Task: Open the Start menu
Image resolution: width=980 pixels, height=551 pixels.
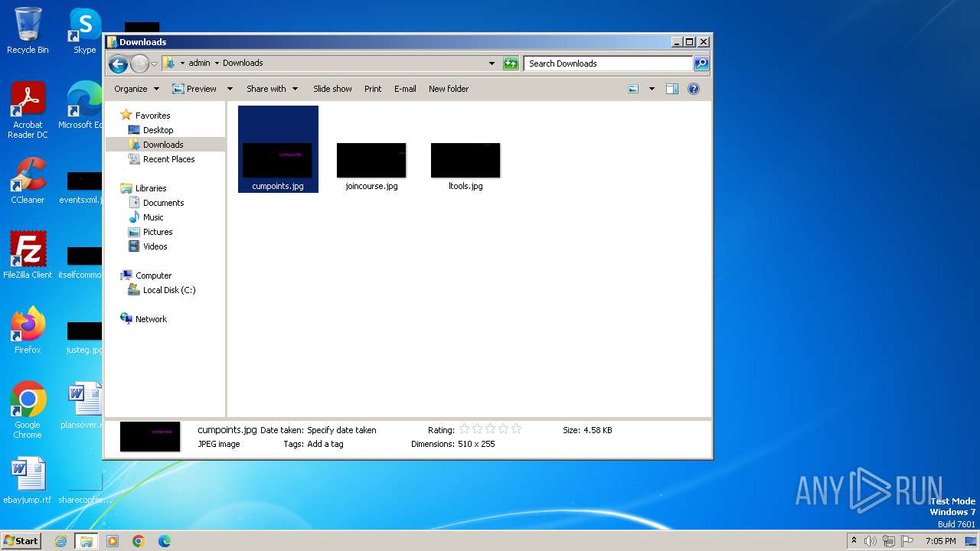Action: pyautogui.click(x=21, y=540)
